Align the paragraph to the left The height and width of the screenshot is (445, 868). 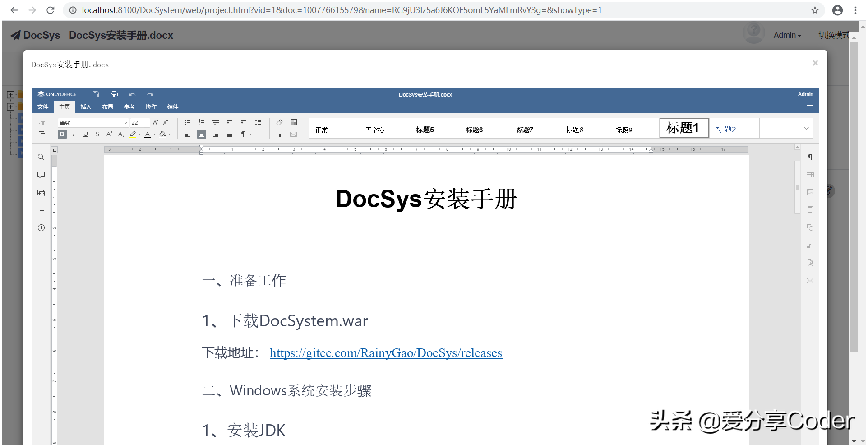point(187,134)
